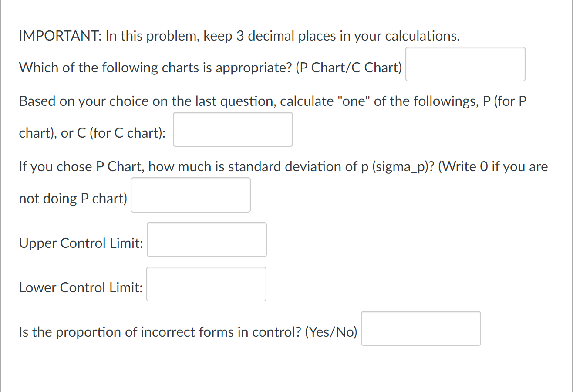The width and height of the screenshot is (573, 392).
Task: Click the 'Upper Control Limit:' label
Action: pyautogui.click(x=81, y=243)
